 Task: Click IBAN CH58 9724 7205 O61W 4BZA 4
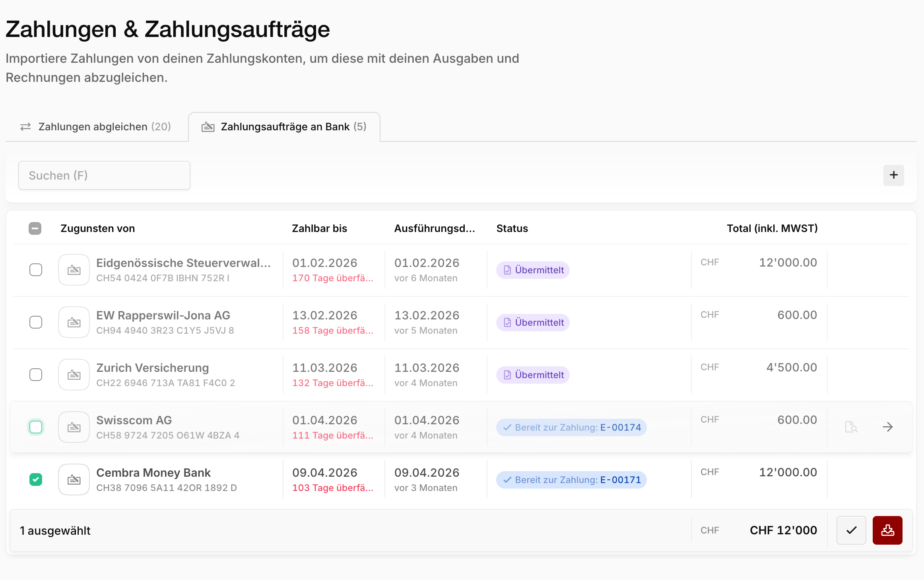coord(168,435)
